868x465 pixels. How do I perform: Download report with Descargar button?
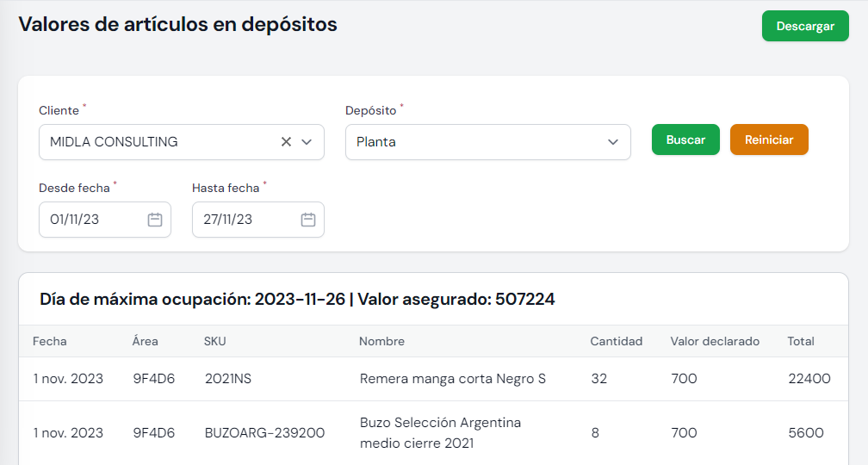805,26
